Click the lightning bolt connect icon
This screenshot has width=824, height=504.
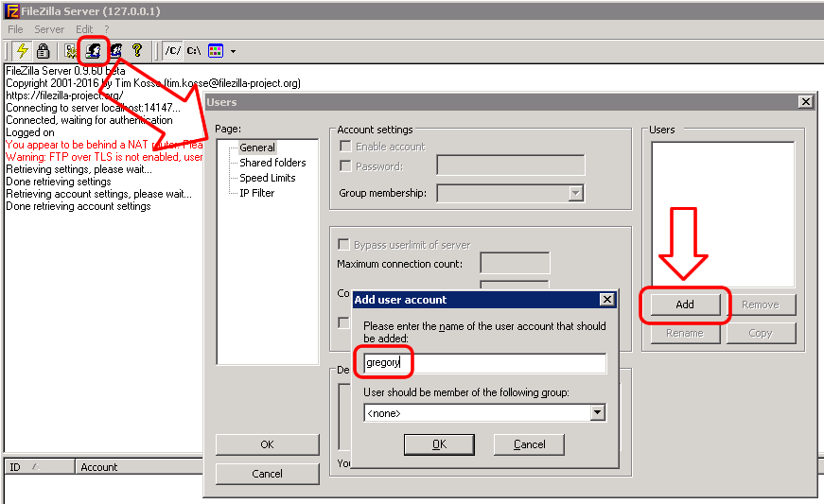(22, 50)
